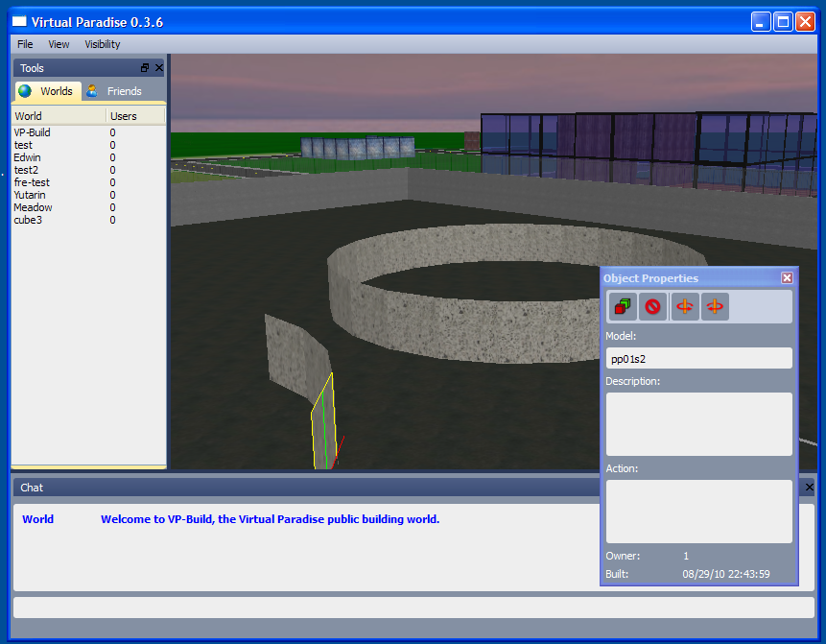The width and height of the screenshot is (826, 644).
Task: Select the cube3 world row
Action: point(88,220)
